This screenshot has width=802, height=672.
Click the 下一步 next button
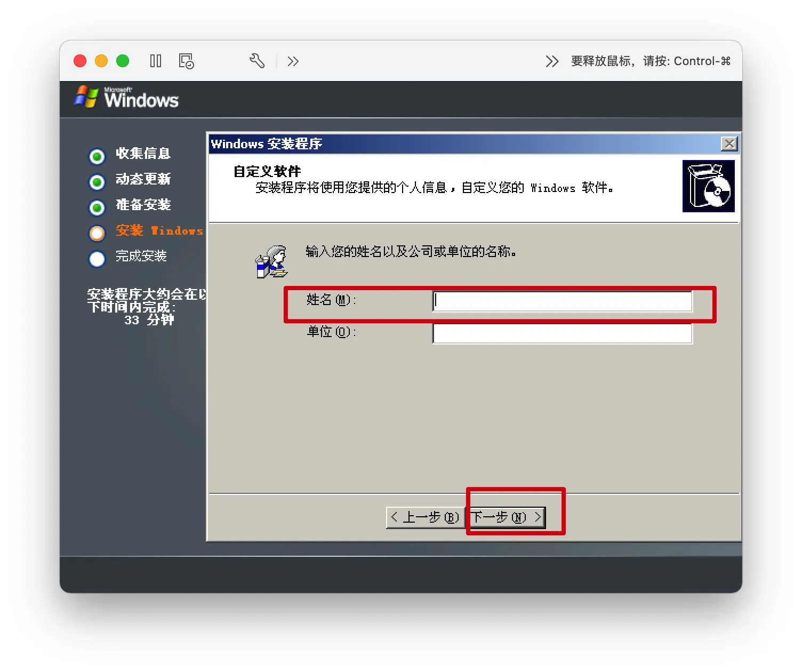point(506,517)
